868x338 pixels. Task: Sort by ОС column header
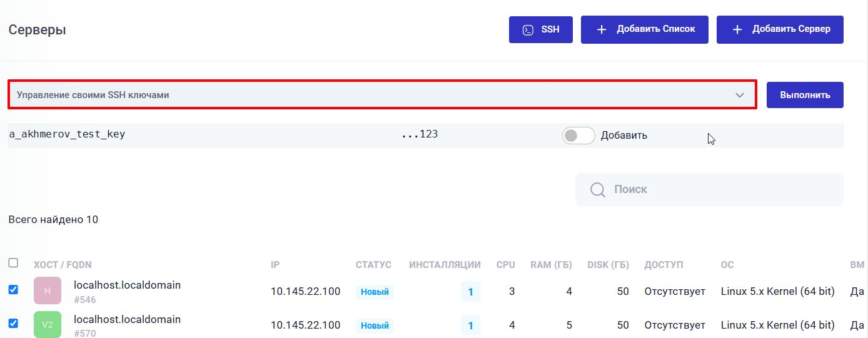tap(727, 265)
